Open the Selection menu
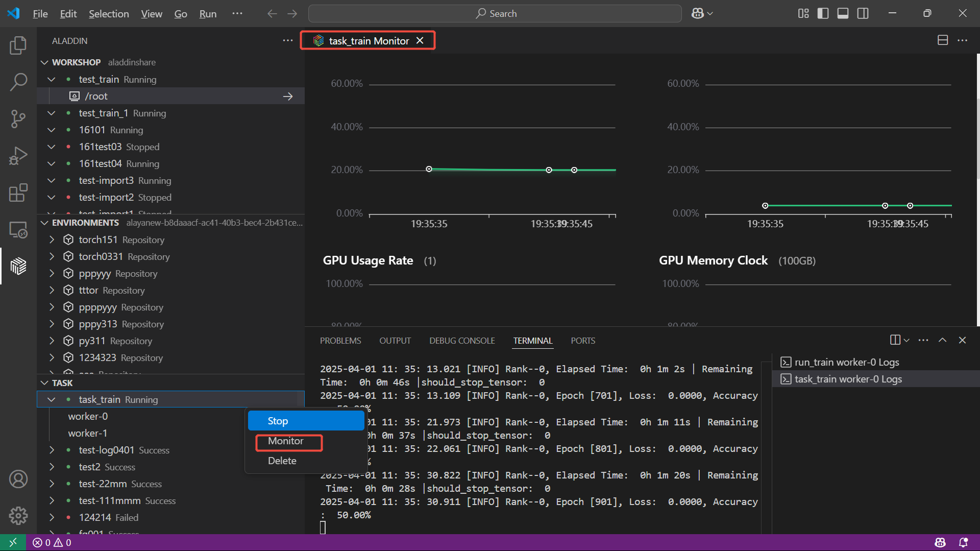 click(x=109, y=14)
